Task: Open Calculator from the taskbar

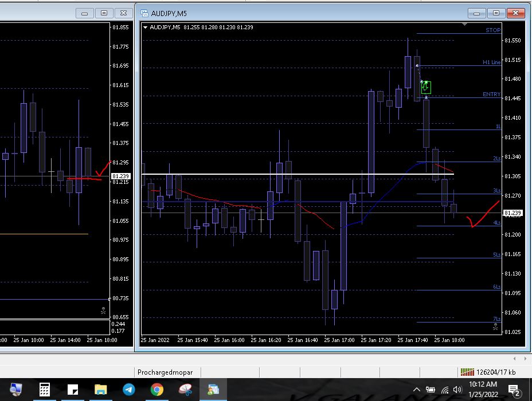Action: (44, 390)
